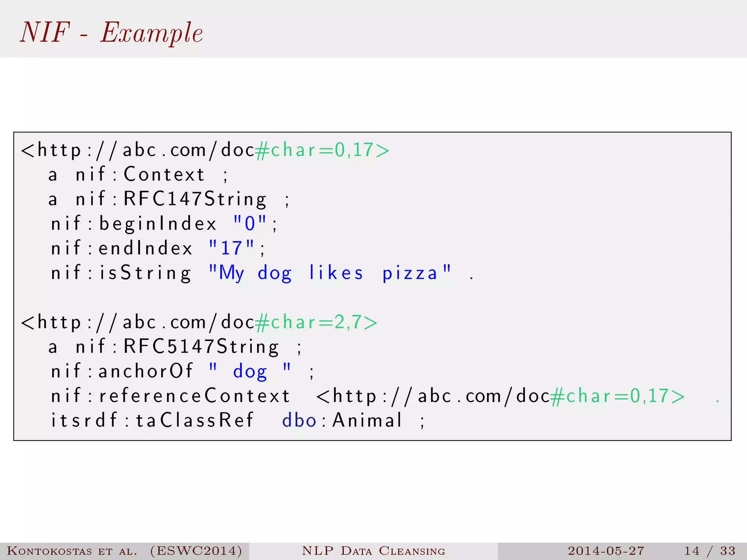Click the line 'a nif:RFC147String ;'
The image size is (747, 560).
[169, 199]
